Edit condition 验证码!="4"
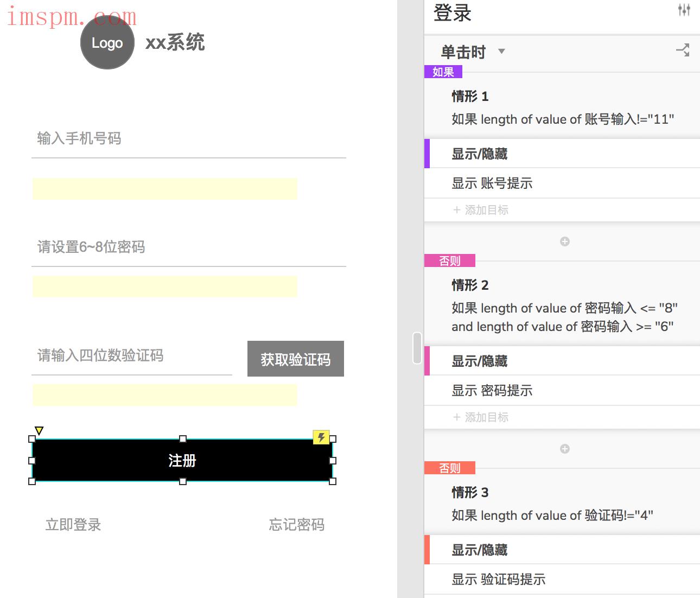This screenshot has width=700, height=598. coord(552,516)
